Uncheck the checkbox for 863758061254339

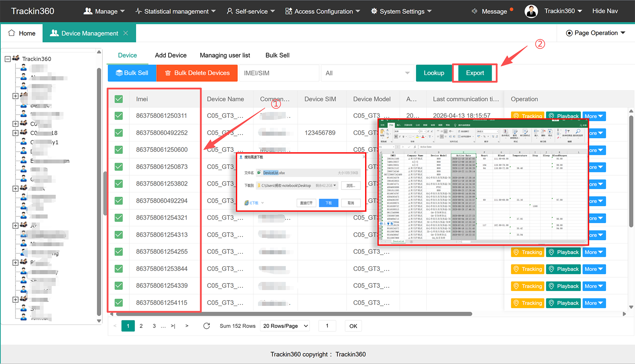click(119, 285)
